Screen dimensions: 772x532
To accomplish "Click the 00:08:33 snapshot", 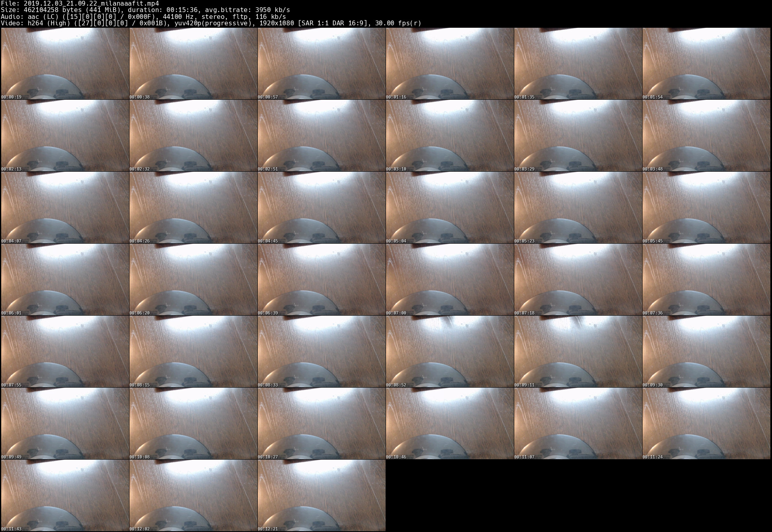I will click(321, 351).
